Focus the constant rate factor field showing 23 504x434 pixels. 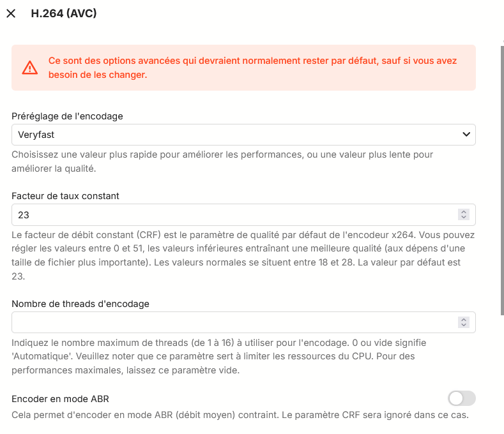(230, 215)
